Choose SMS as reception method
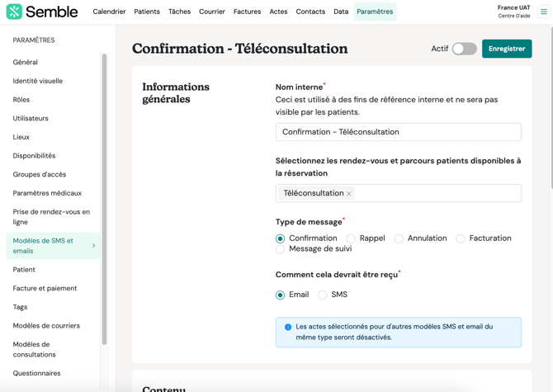Viewport: 553px width, 392px height. pos(323,295)
